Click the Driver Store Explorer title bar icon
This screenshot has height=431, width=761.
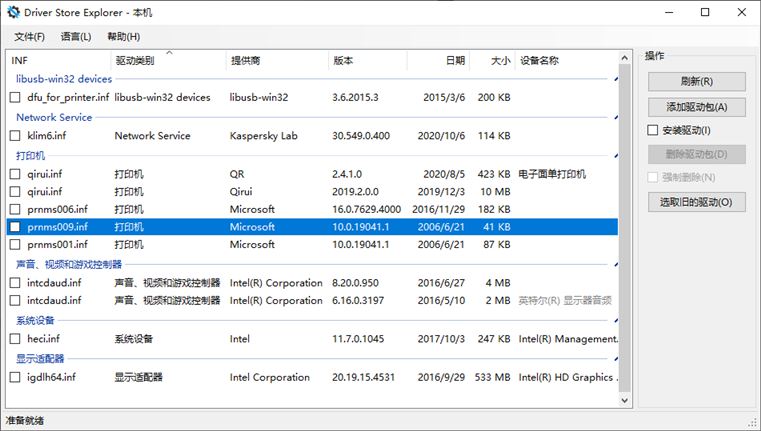(x=11, y=12)
